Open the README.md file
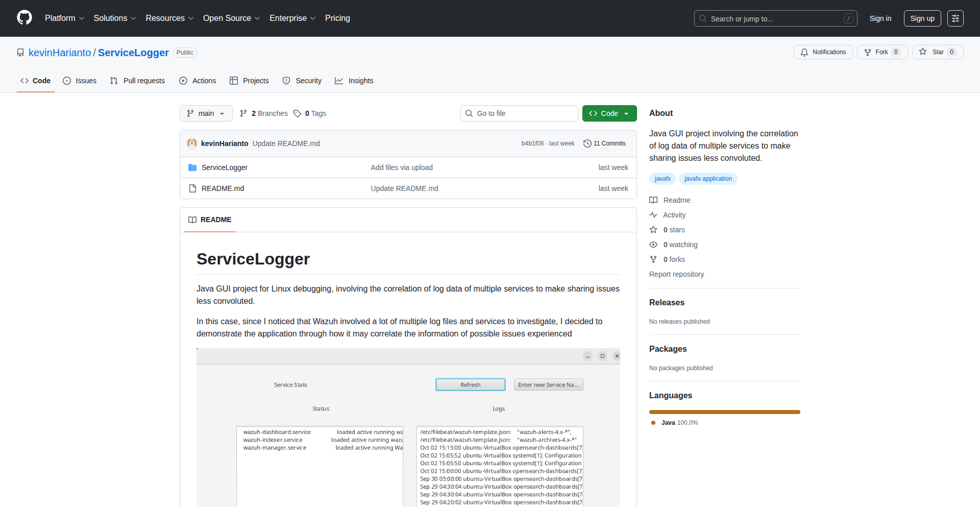 coord(223,188)
